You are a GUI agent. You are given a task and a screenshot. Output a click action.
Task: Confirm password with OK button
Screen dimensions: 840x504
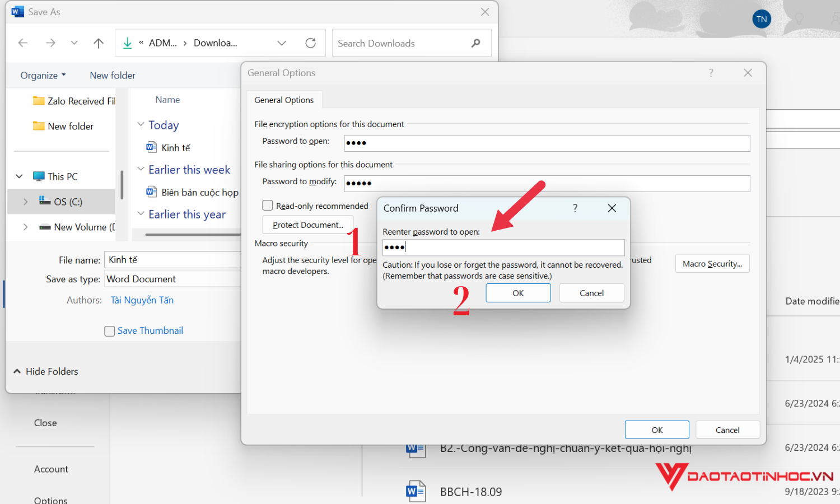coord(518,293)
